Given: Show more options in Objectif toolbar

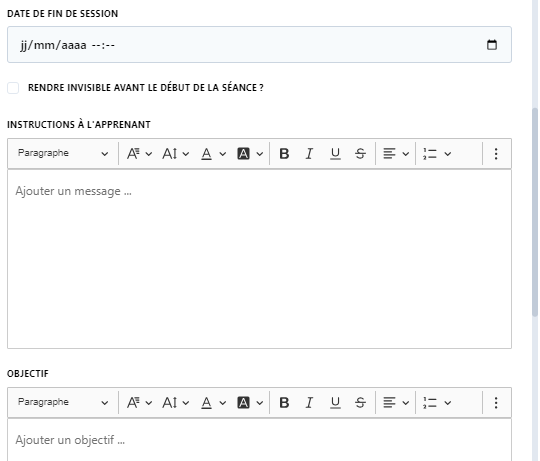Looking at the screenshot, I should click(x=496, y=402).
